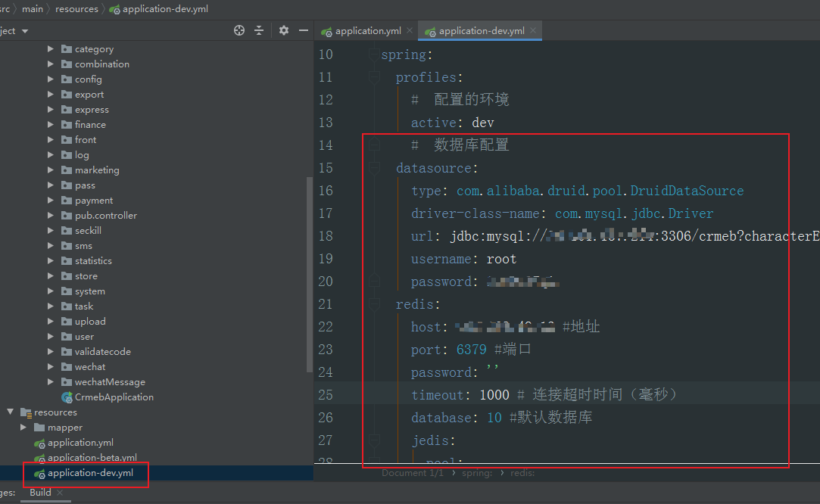
Task: Select the validatecode folder icon
Action: [x=67, y=352]
